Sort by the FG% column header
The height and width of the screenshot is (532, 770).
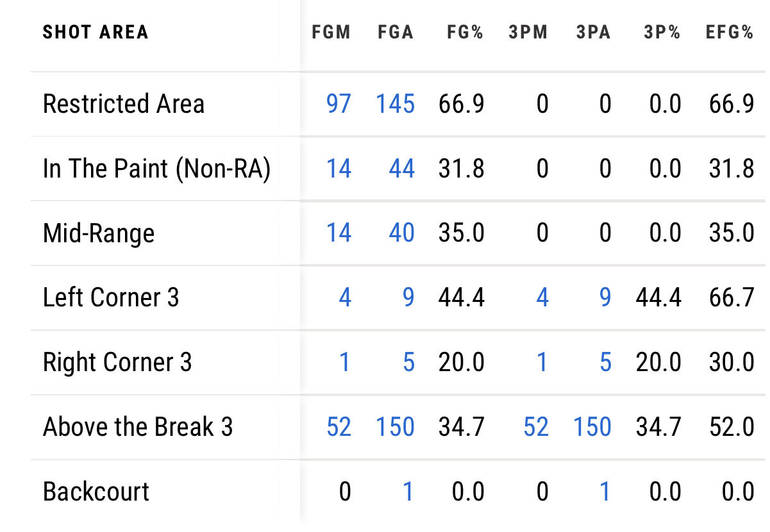pyautogui.click(x=465, y=33)
